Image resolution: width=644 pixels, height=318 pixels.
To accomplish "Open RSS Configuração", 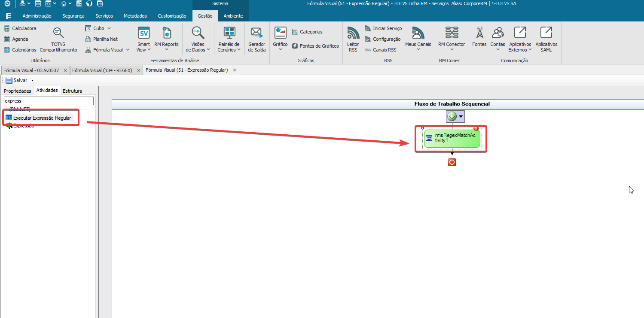I will tap(382, 39).
